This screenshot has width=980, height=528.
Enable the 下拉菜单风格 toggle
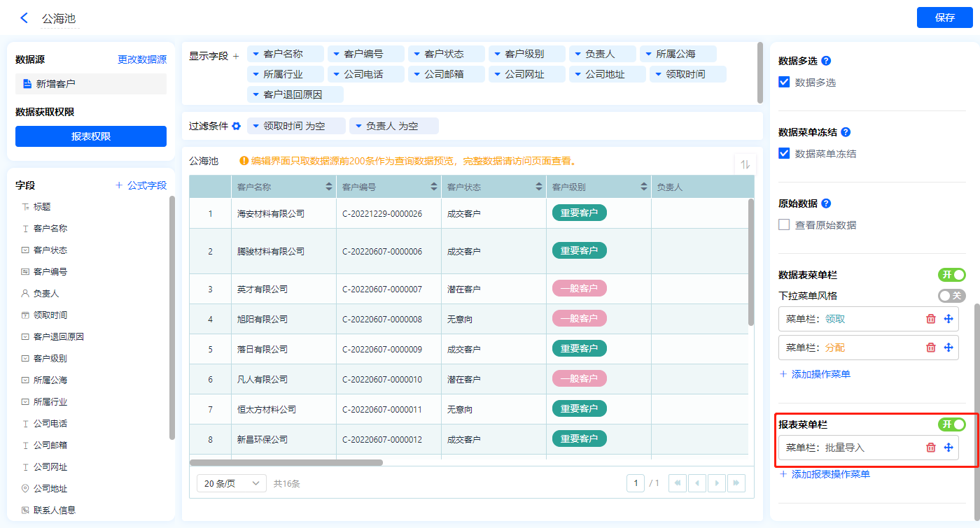click(x=951, y=296)
